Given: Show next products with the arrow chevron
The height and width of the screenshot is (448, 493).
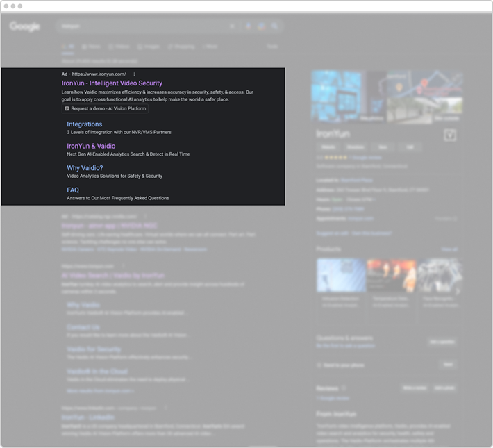Looking at the screenshot, I should 458,291.
